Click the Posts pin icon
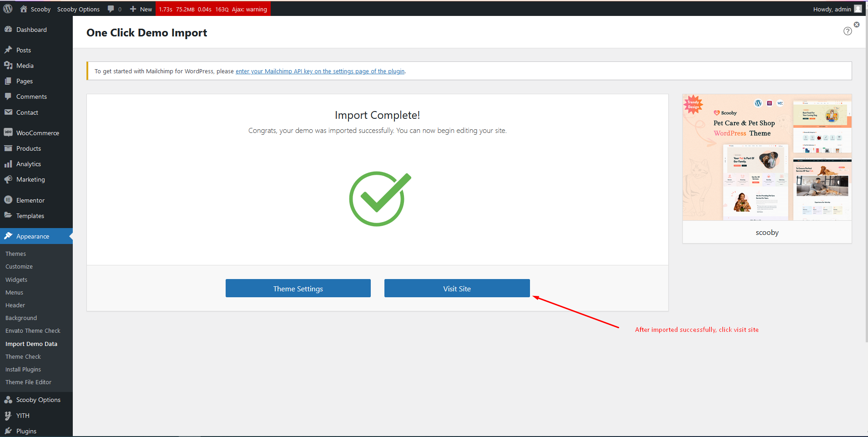This screenshot has height=437, width=868. [8, 50]
